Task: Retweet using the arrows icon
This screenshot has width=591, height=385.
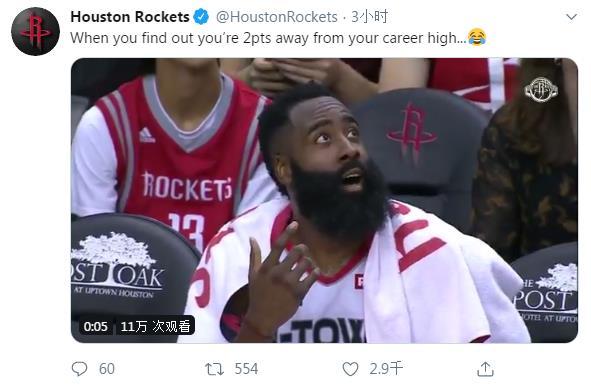Action: click(x=214, y=369)
